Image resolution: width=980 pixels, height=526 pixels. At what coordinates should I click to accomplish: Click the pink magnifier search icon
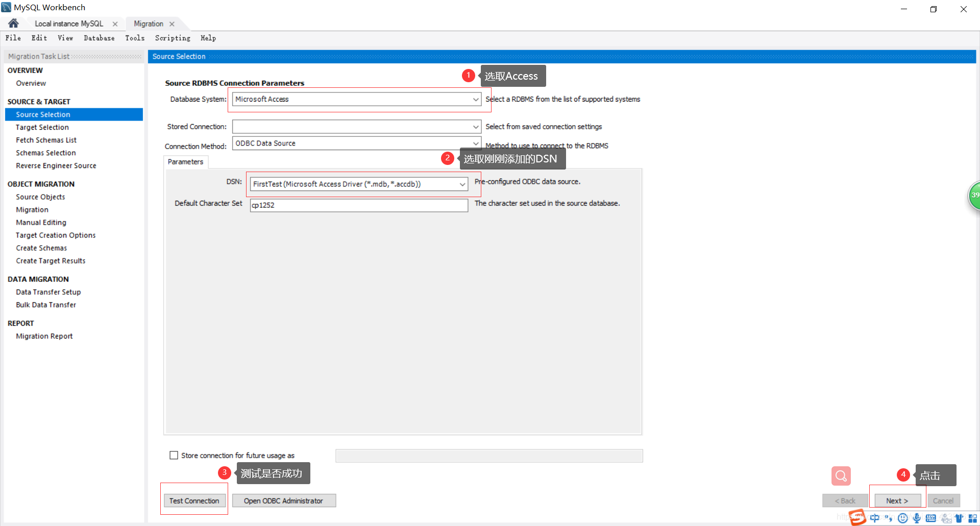pyautogui.click(x=841, y=476)
